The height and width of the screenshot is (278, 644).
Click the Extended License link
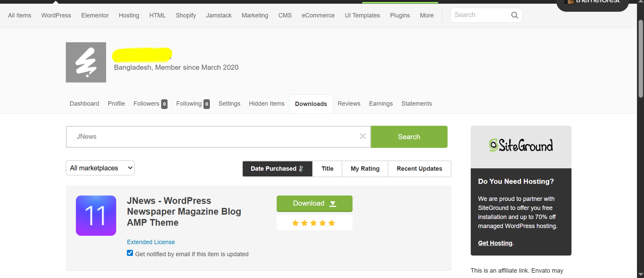coord(151,242)
